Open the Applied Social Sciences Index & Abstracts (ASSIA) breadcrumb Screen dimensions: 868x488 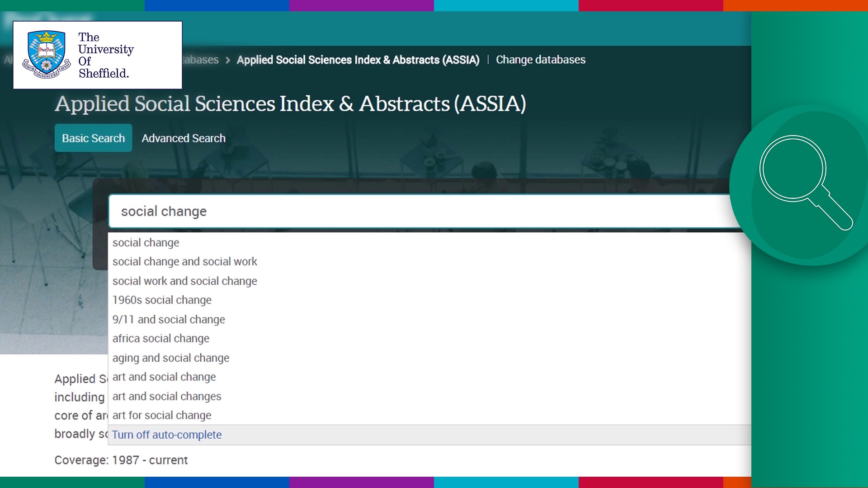(x=358, y=60)
